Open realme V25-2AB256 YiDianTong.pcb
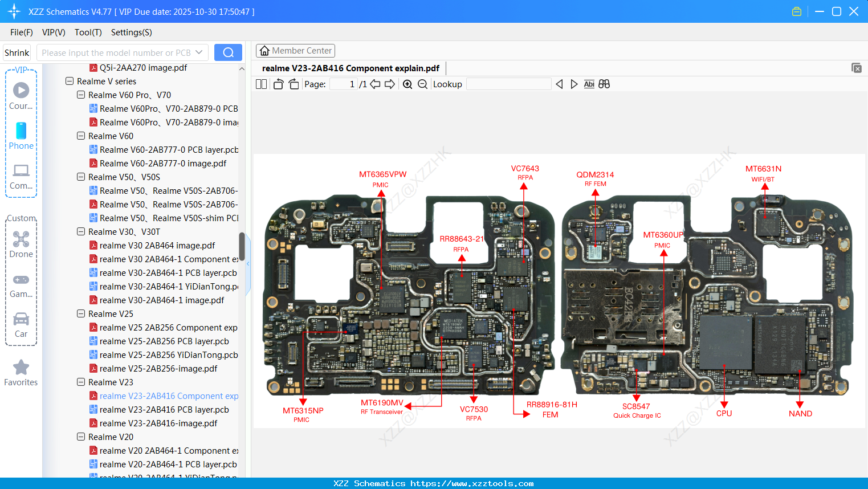The width and height of the screenshot is (868, 489). click(164, 355)
